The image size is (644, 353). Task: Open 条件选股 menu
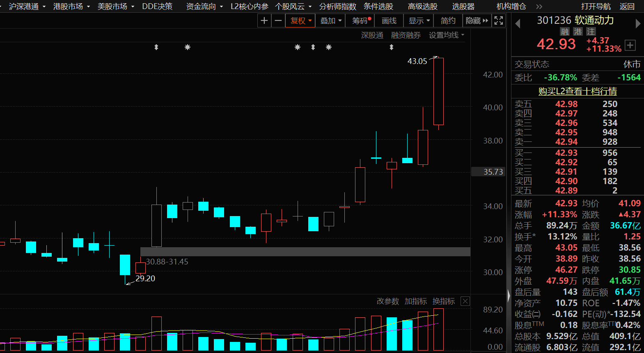(x=378, y=7)
